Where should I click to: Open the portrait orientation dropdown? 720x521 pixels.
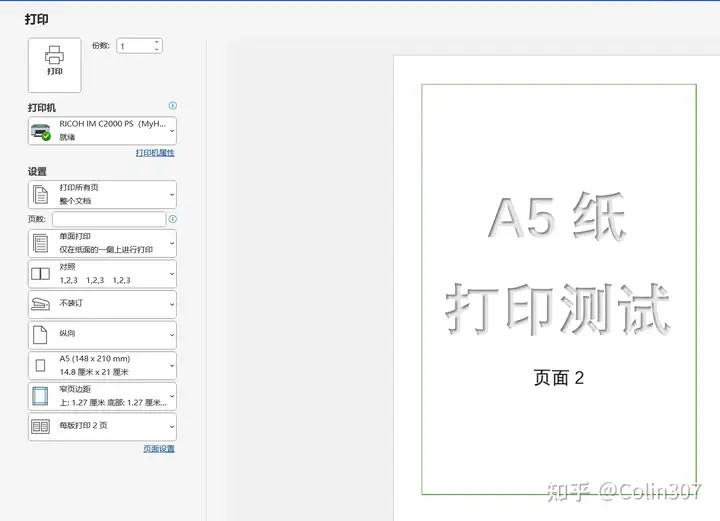click(102, 335)
